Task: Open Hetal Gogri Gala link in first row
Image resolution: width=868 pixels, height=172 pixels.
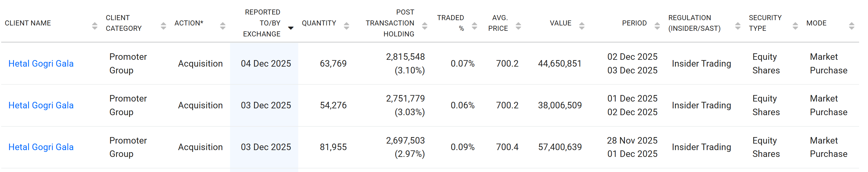Action: point(41,64)
